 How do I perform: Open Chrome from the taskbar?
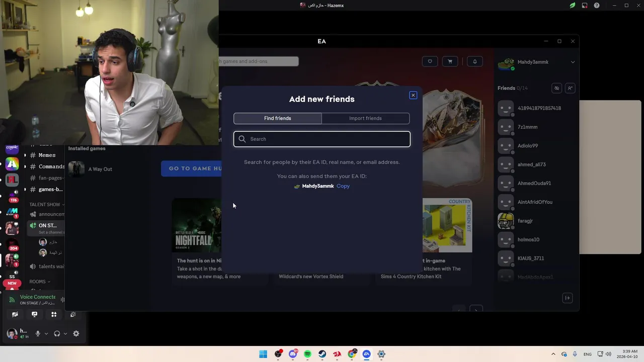pyautogui.click(x=352, y=354)
